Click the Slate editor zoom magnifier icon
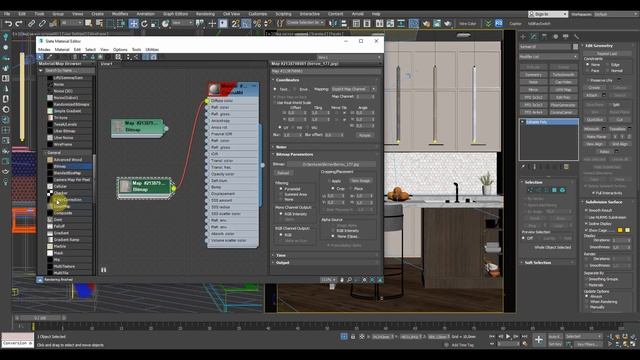 point(349,280)
